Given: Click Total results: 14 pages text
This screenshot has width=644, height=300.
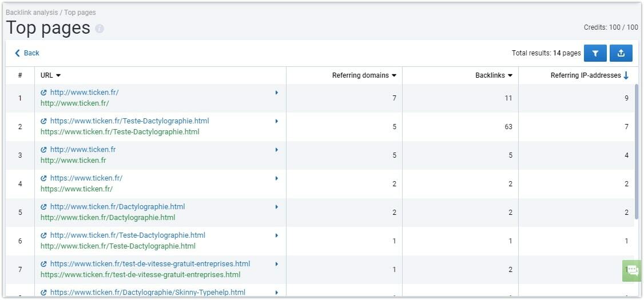Looking at the screenshot, I should tap(546, 53).
